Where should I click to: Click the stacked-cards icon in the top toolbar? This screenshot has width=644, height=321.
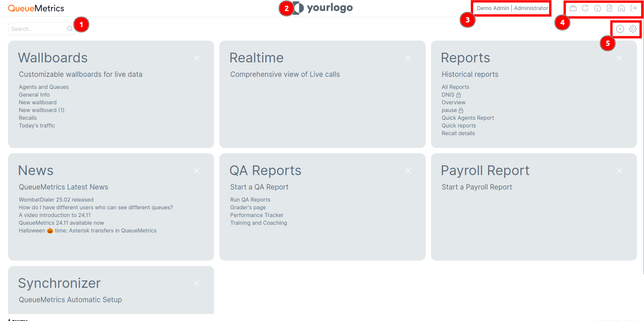coord(573,8)
